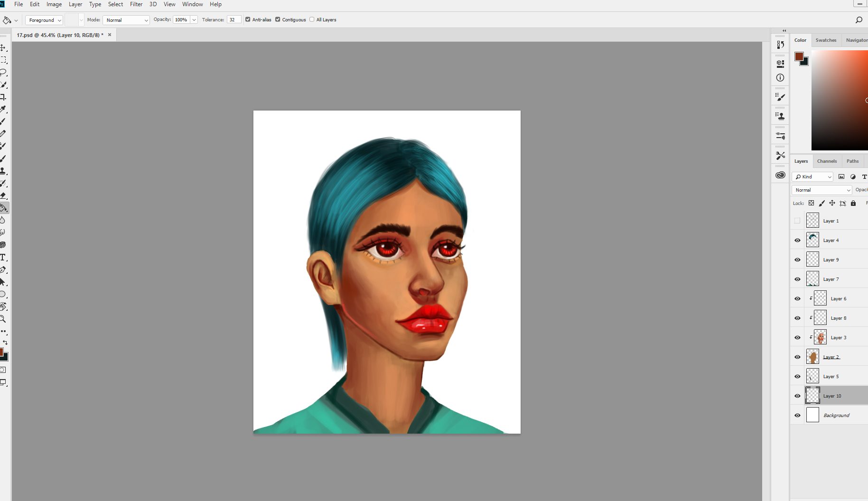Viewport: 868px width, 501px height.
Task: Switch to the Channels tab
Action: (827, 161)
